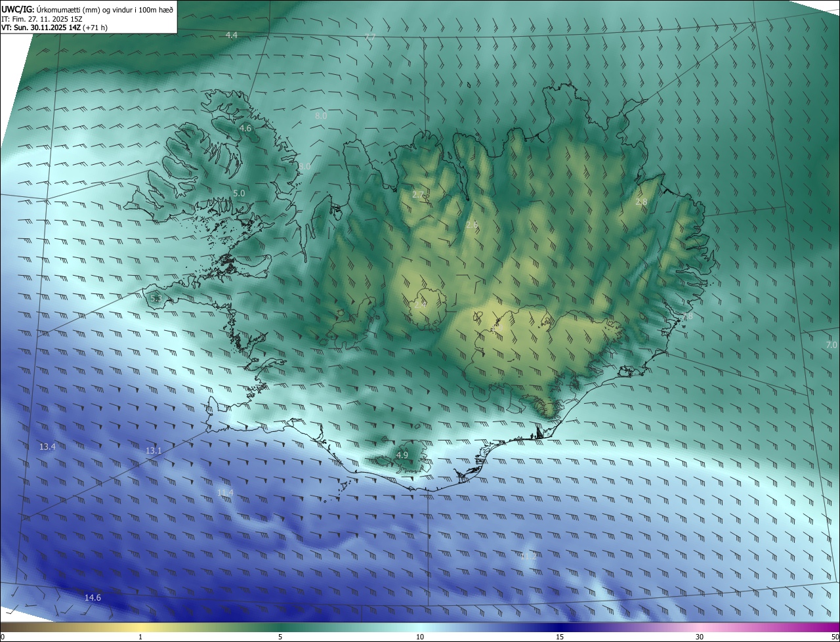This screenshot has width=840, height=642.
Task: Click the south coast value '4.9'
Action: [x=402, y=455]
